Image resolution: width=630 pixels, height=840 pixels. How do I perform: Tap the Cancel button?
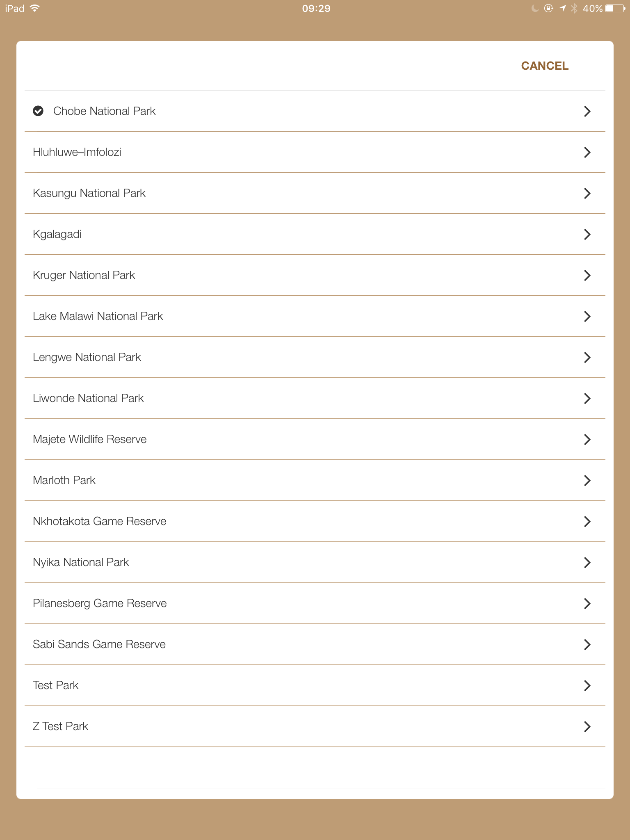click(x=544, y=66)
